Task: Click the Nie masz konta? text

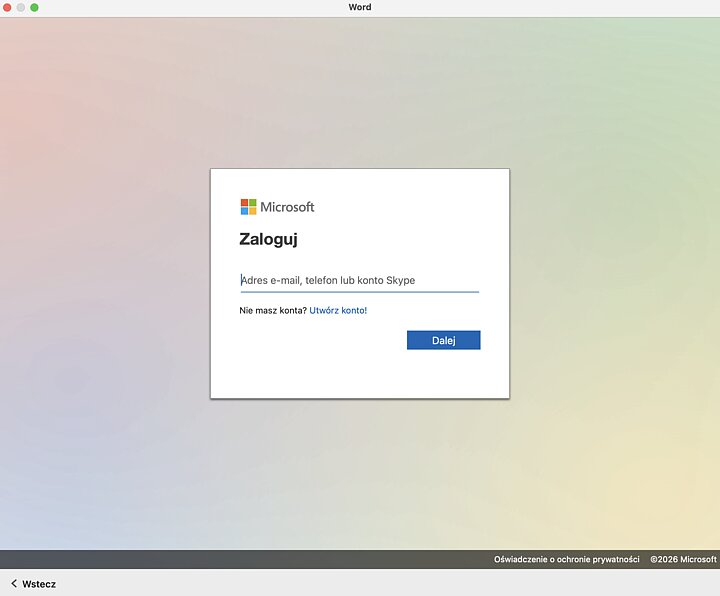Action: (273, 310)
